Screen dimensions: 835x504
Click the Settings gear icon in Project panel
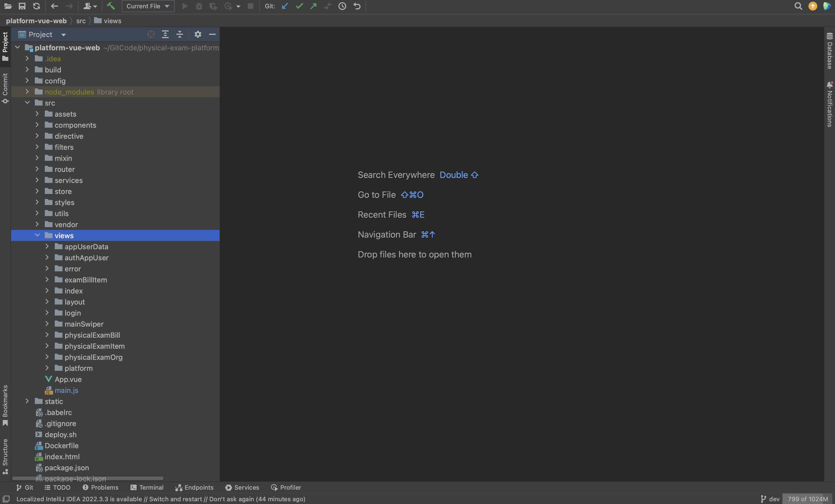[x=197, y=34]
